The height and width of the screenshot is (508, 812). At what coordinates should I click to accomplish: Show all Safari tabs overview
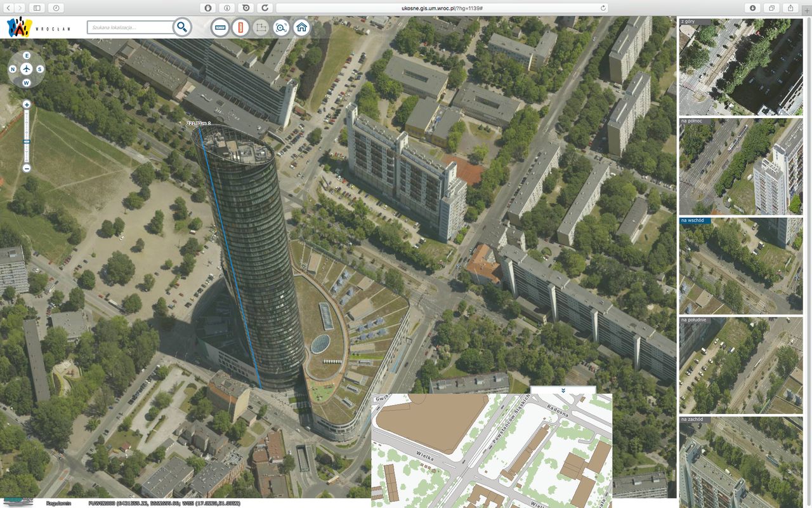pos(772,8)
